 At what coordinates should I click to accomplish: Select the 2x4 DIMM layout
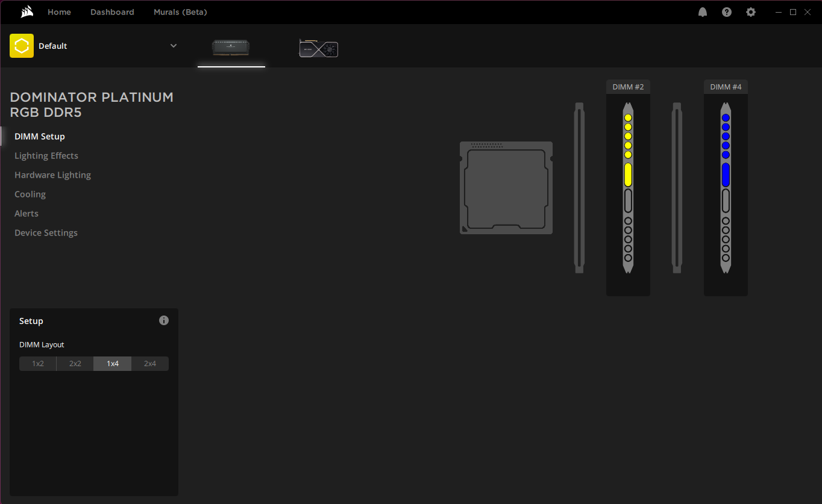pyautogui.click(x=150, y=364)
